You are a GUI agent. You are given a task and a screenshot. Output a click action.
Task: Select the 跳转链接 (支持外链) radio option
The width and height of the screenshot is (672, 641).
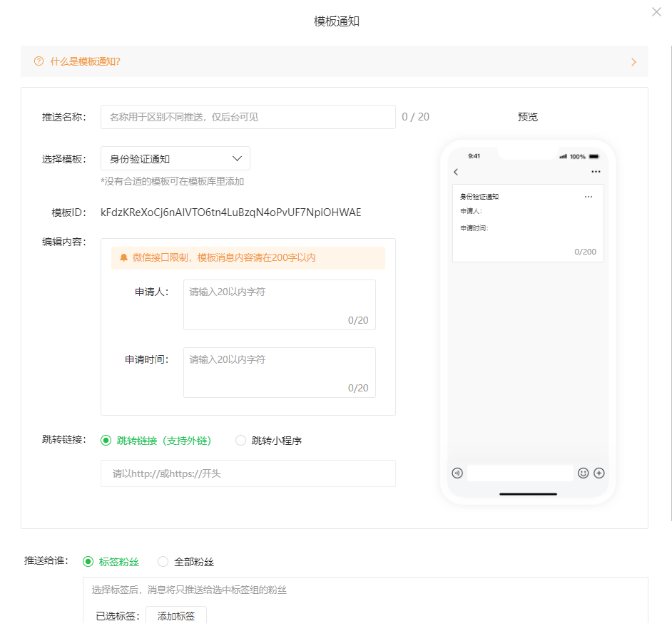pyautogui.click(x=106, y=441)
